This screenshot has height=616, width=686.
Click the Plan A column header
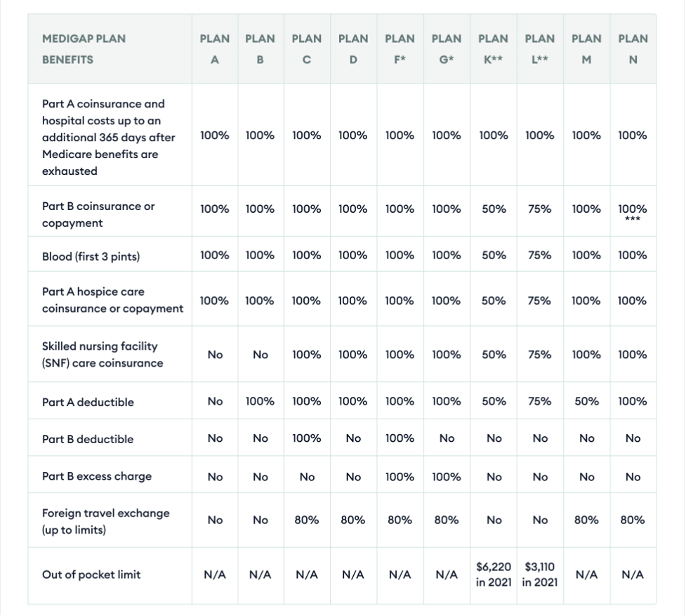tap(215, 49)
